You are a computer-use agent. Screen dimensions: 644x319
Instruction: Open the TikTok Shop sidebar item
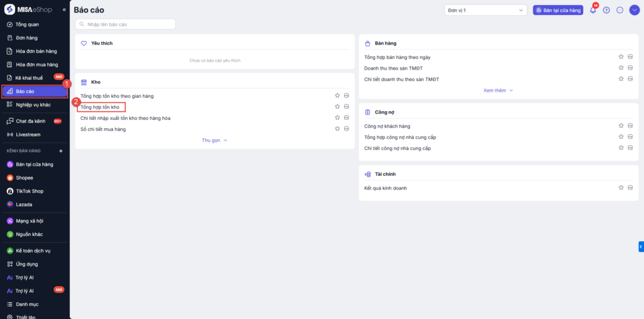coord(29,191)
